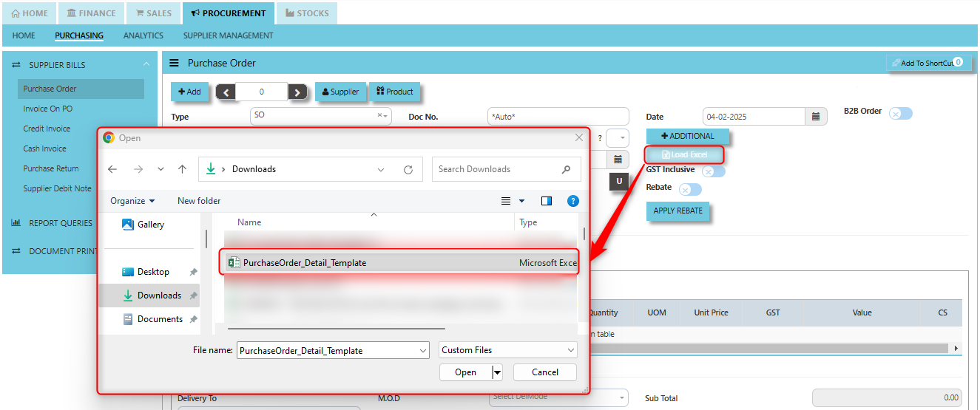The height and width of the screenshot is (410, 980).
Task: Toggle the Rebate switch
Action: (x=689, y=189)
